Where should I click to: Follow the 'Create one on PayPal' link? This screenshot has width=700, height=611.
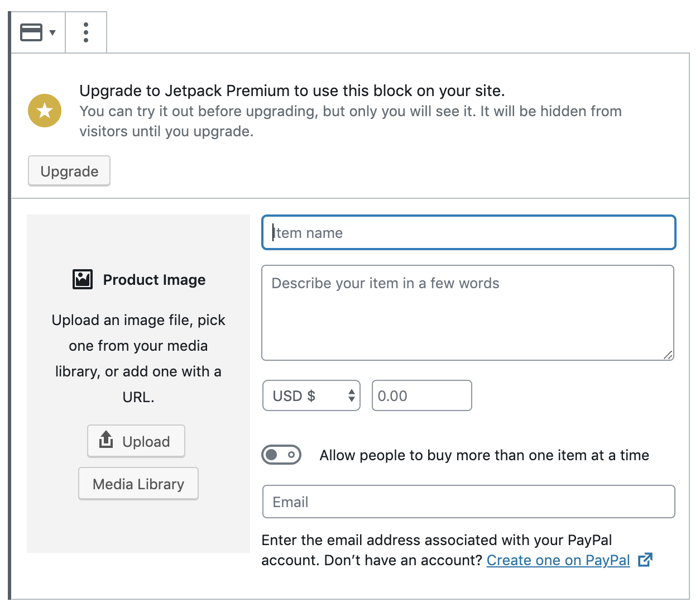[x=558, y=560]
